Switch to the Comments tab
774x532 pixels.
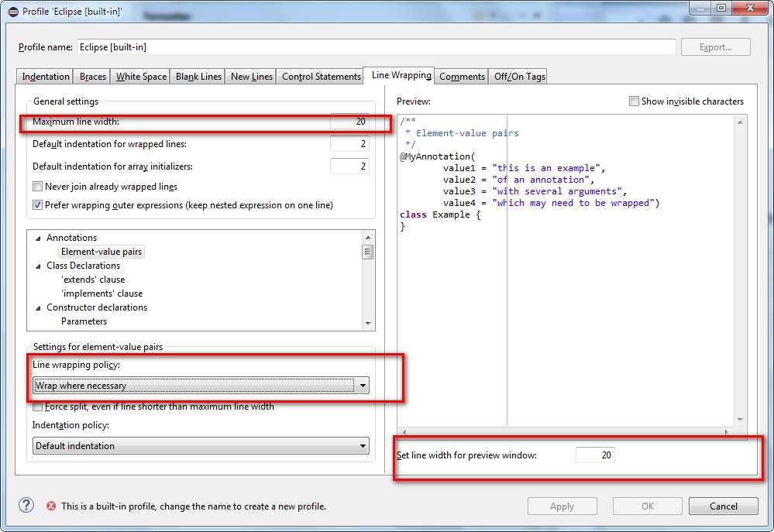pyautogui.click(x=462, y=77)
